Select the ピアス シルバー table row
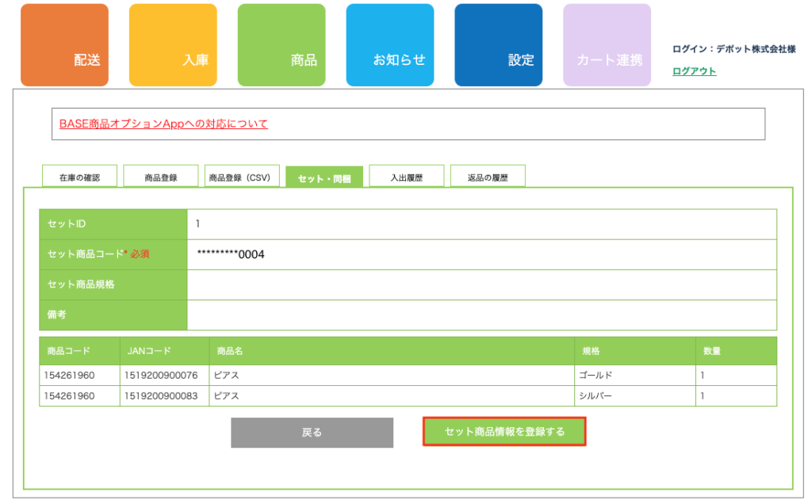Viewport: 812px width, 504px height. pos(408,395)
